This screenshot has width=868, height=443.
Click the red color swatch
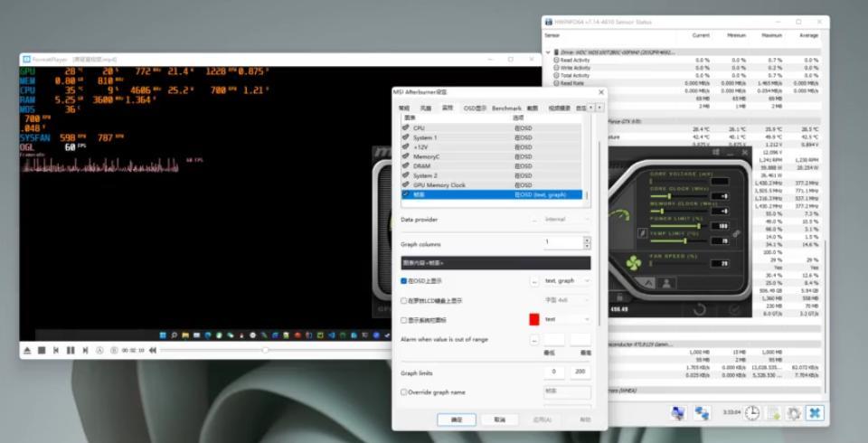point(534,319)
